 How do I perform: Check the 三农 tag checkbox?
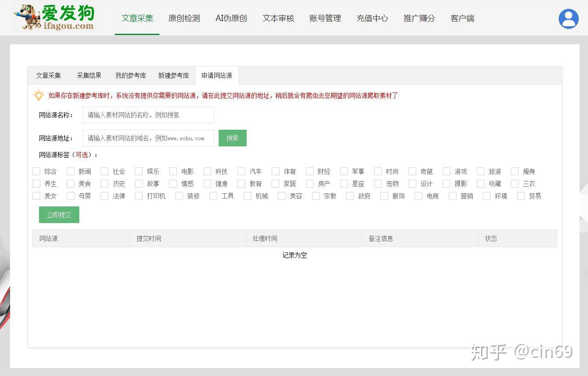coord(515,184)
